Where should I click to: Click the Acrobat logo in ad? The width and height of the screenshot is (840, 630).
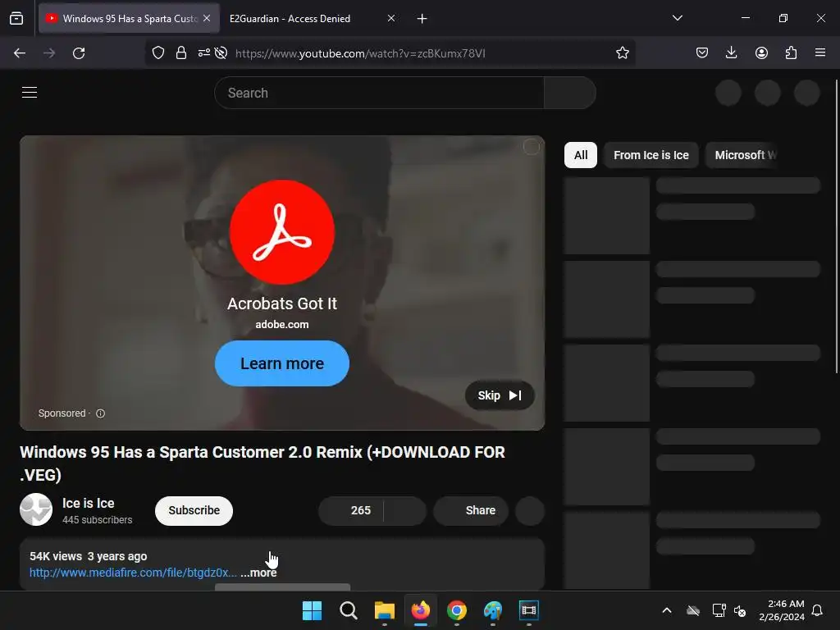[282, 232]
